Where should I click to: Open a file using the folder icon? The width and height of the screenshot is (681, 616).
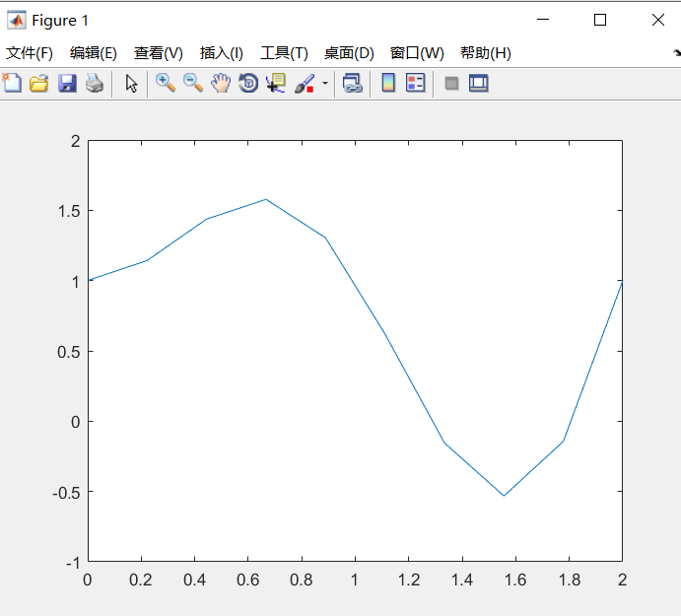pyautogui.click(x=39, y=83)
